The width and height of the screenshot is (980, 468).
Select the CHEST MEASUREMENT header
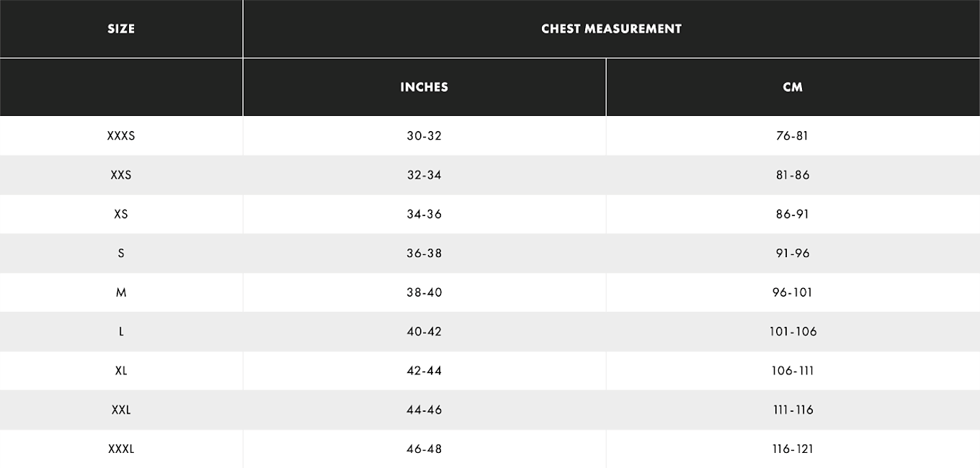click(x=611, y=29)
